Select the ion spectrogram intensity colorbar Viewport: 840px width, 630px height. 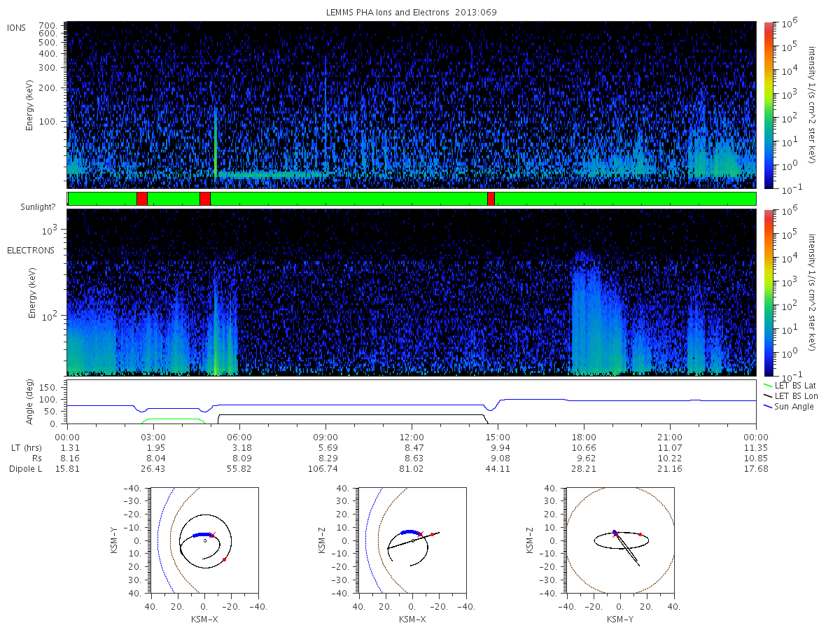tap(768, 105)
